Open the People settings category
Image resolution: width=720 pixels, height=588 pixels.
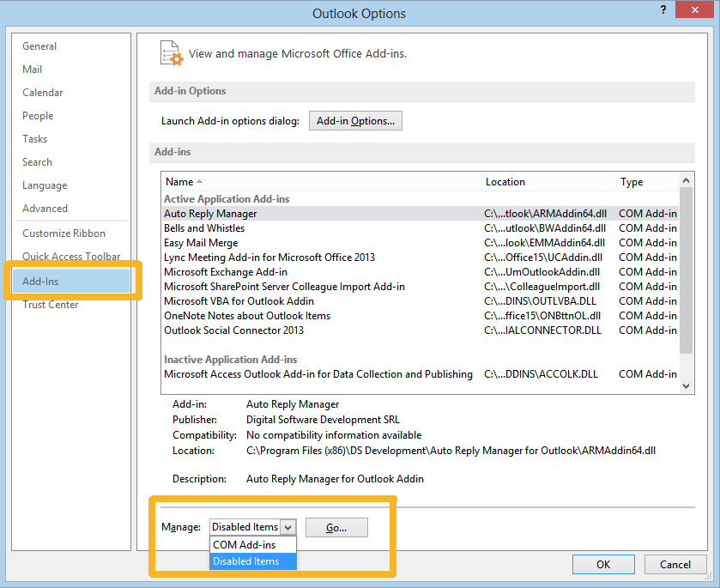pos(38,115)
